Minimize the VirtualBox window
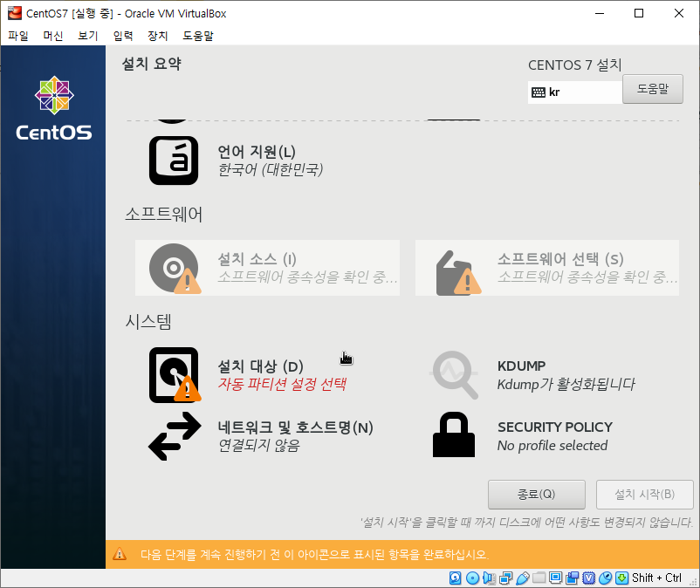 click(x=600, y=13)
